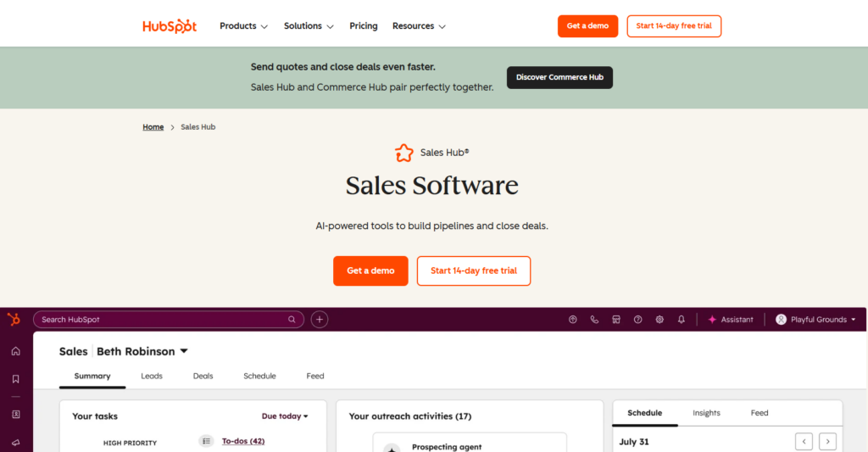
Task: Open the marketplace store icon
Action: tap(616, 320)
